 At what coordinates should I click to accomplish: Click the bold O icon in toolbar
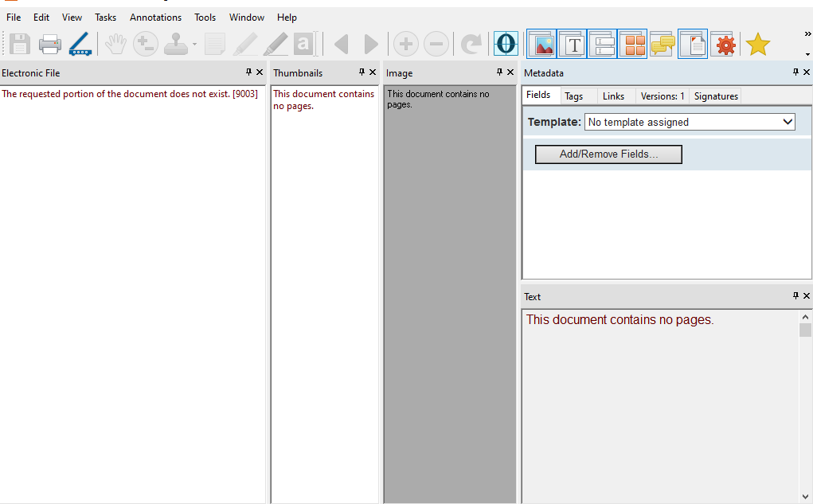pyautogui.click(x=506, y=44)
